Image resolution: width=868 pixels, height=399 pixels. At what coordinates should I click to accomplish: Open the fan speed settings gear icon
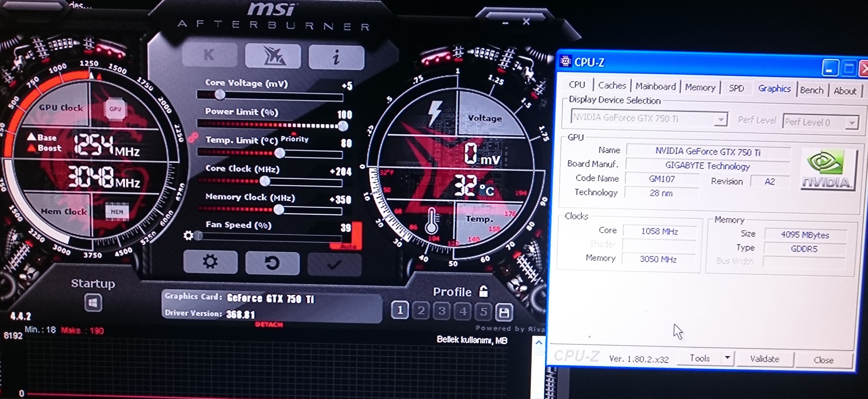pyautogui.click(x=188, y=235)
